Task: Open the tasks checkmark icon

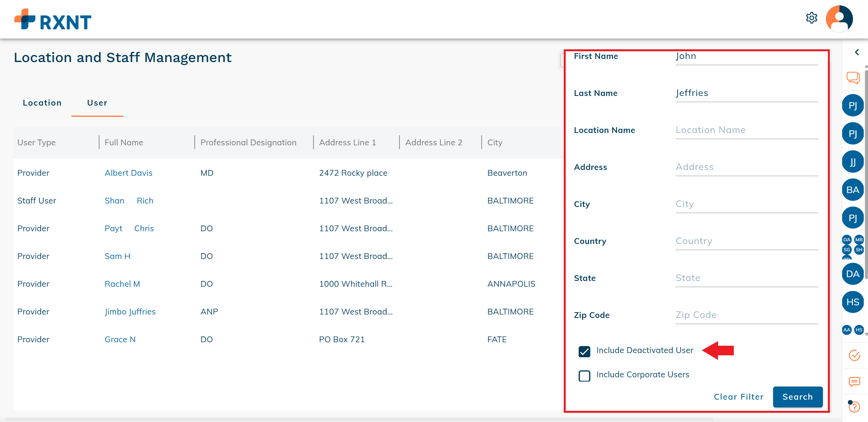Action: pos(855,355)
